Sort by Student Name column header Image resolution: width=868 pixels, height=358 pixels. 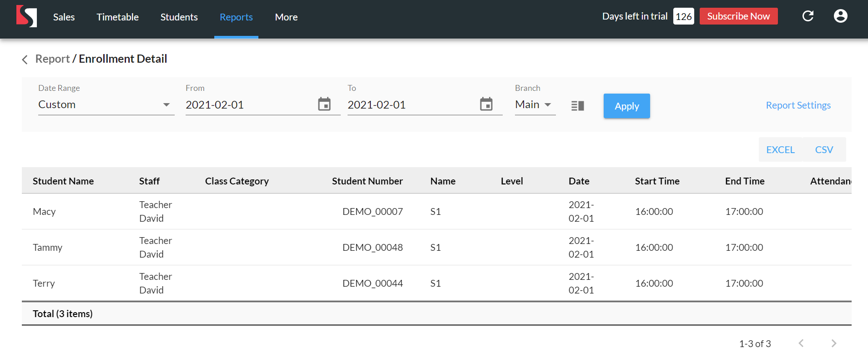pyautogui.click(x=63, y=181)
